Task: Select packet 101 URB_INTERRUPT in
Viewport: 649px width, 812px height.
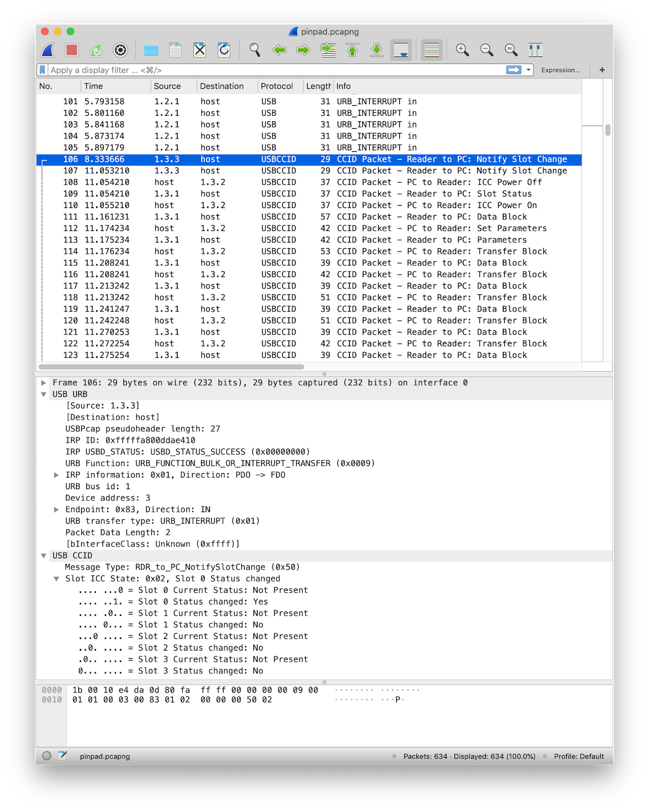Action: [x=309, y=101]
